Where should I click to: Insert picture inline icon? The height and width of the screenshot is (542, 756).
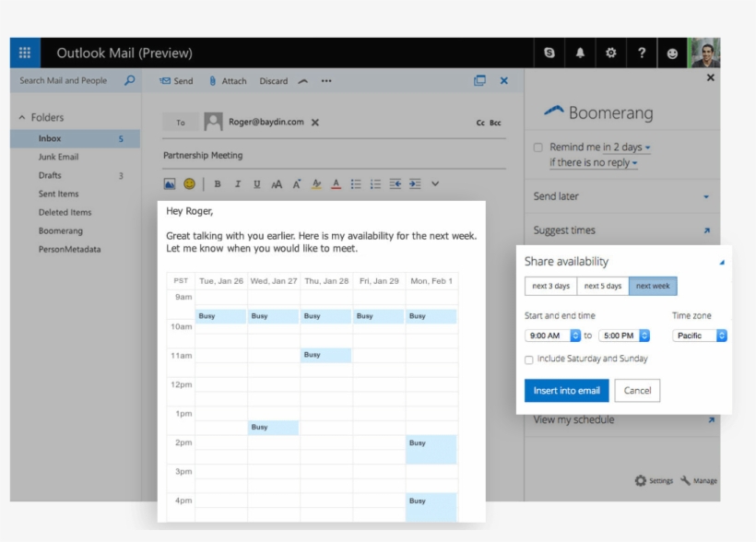[x=170, y=183]
